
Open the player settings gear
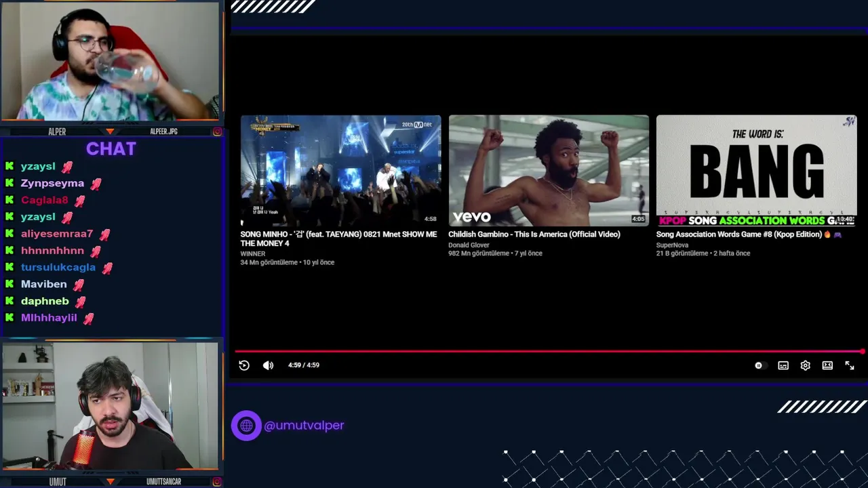pyautogui.click(x=806, y=365)
